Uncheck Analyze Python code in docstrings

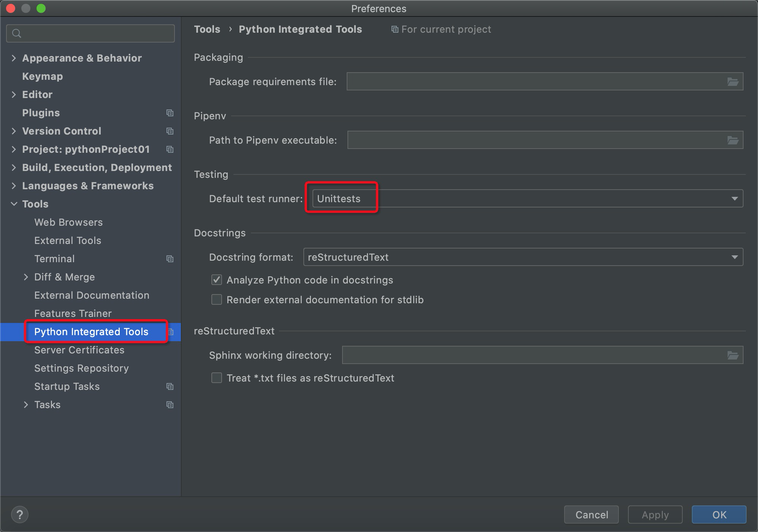pos(216,280)
